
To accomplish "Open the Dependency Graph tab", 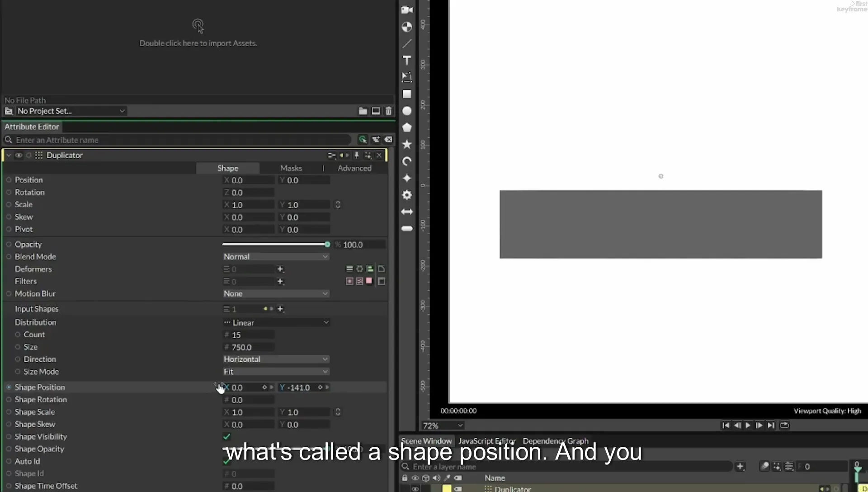I will (x=556, y=441).
